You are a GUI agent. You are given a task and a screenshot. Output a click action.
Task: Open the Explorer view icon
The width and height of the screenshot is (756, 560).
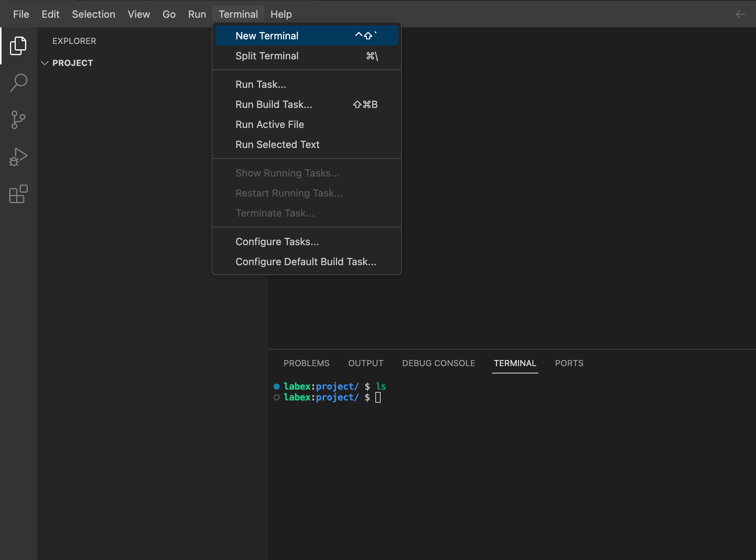click(18, 46)
